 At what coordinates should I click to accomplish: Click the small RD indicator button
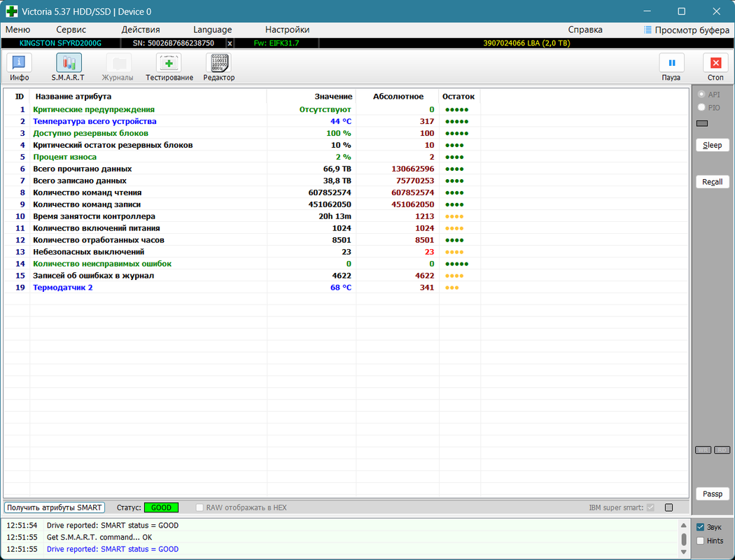coord(722,450)
